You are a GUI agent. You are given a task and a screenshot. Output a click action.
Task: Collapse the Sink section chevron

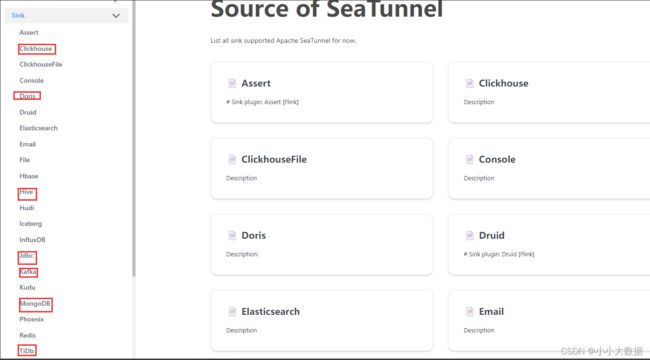click(x=116, y=16)
